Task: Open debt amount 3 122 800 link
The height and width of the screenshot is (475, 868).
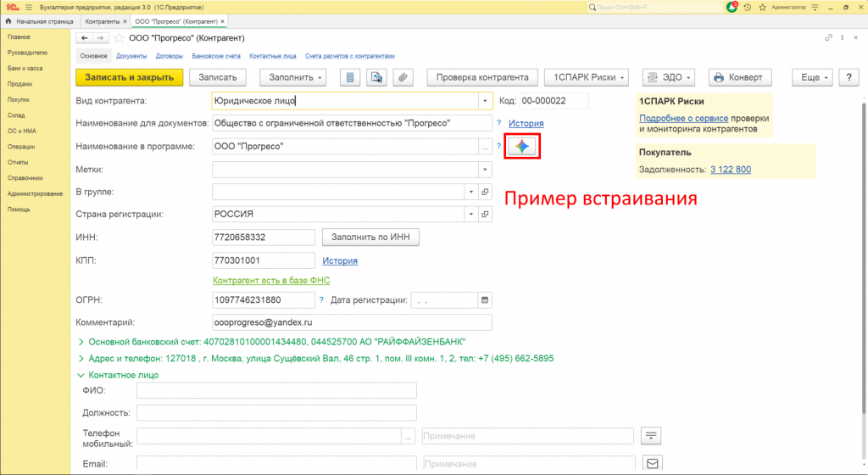Action: [x=731, y=170]
